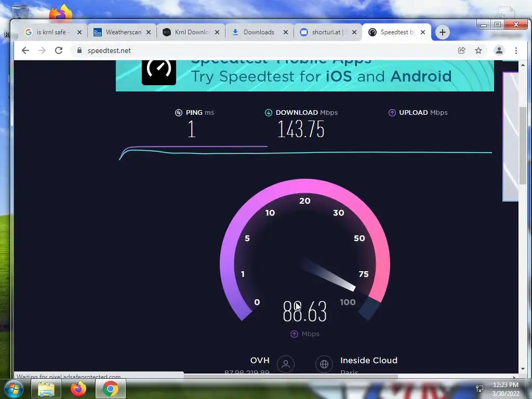This screenshot has width=532, height=399.
Task: Click the Ineside Cloud server name
Action: [x=369, y=361]
